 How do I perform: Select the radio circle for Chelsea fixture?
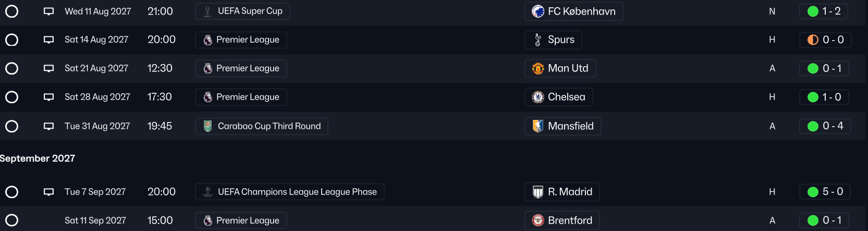(x=11, y=97)
